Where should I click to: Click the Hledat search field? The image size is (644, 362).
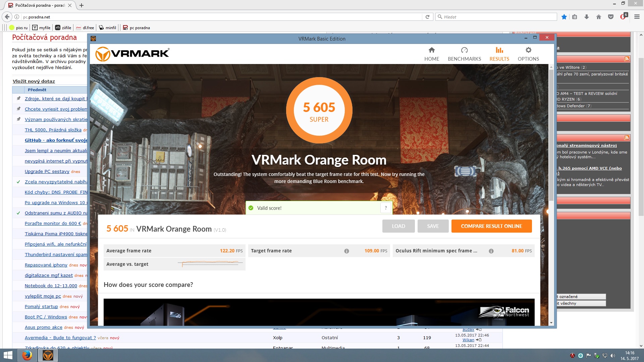(x=496, y=17)
